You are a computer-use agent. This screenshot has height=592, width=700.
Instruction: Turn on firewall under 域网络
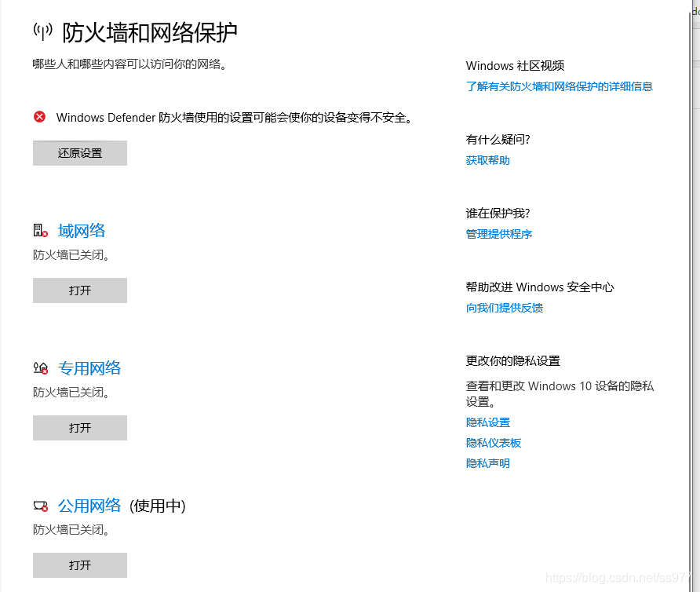click(80, 291)
